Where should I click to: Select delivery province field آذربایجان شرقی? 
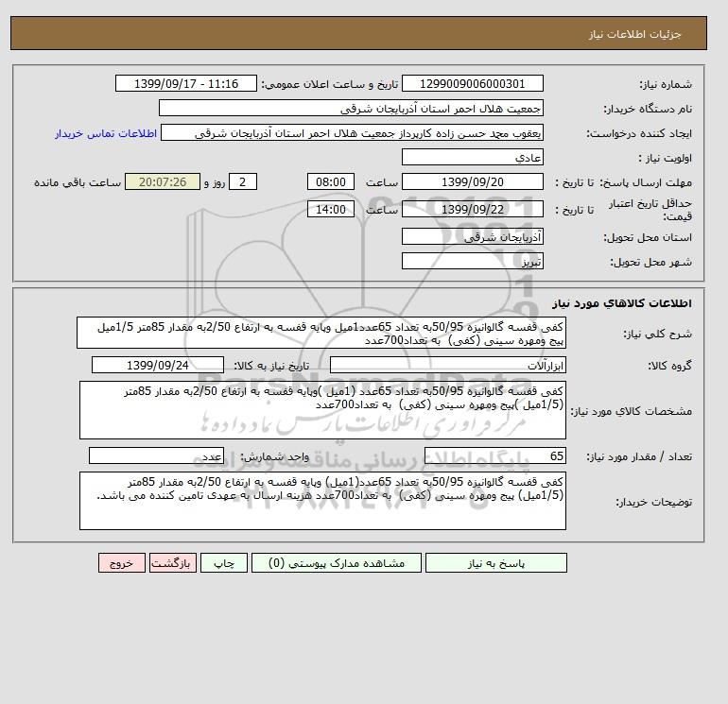click(472, 236)
